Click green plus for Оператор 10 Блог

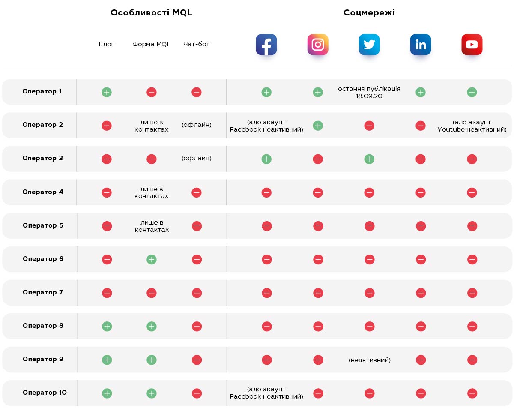tap(107, 393)
